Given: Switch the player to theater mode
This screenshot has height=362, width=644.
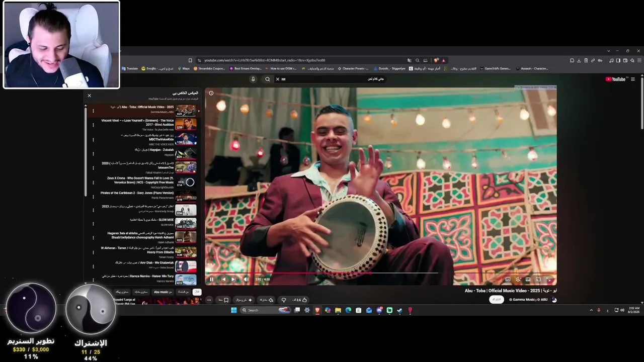Looking at the screenshot, I should coord(528,279).
